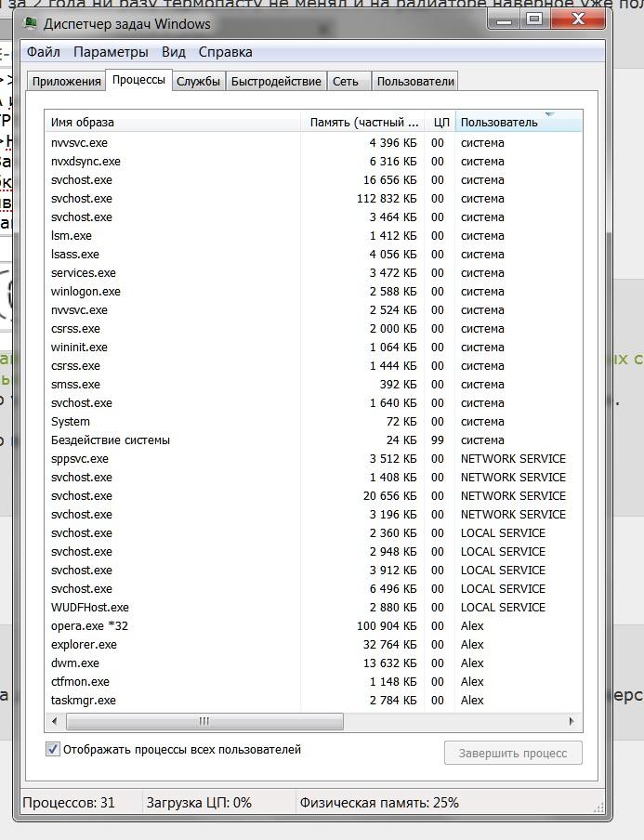Open the Пользователи tab
Screen dimensions: 644x840
(x=415, y=82)
